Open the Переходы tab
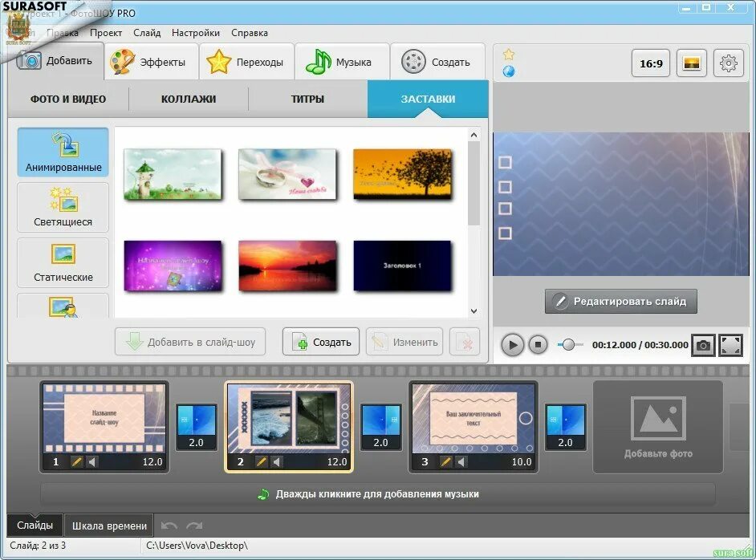756x560 pixels. click(x=246, y=62)
